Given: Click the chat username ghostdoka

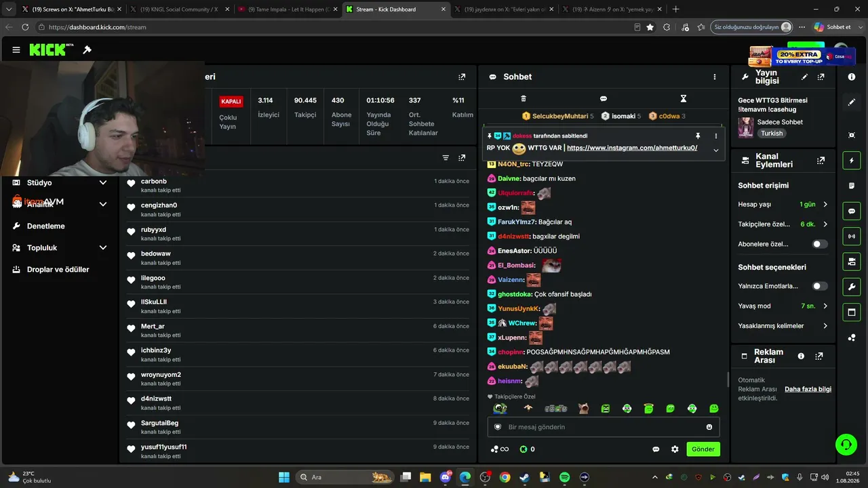Looking at the screenshot, I should [515, 294].
